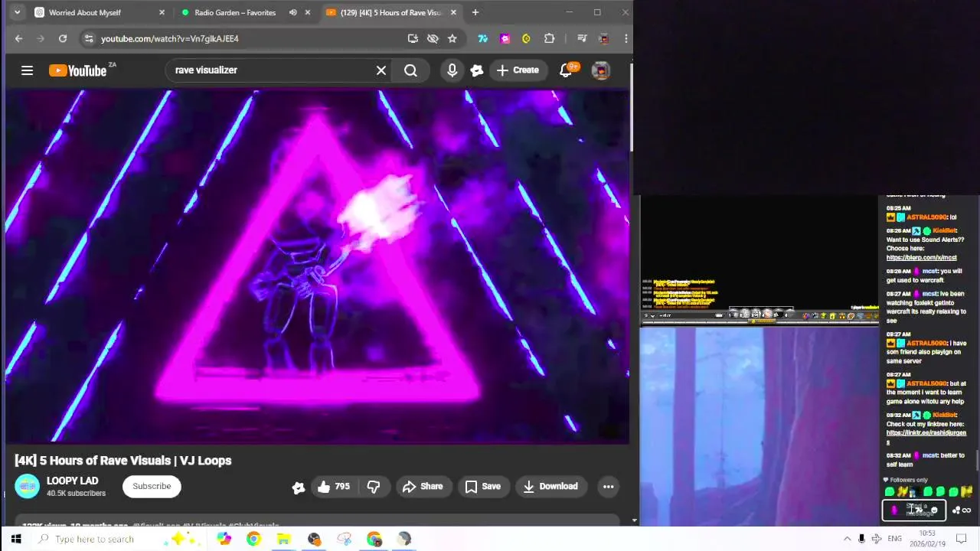
Task: Open the YouTube notifications bell
Action: (567, 70)
